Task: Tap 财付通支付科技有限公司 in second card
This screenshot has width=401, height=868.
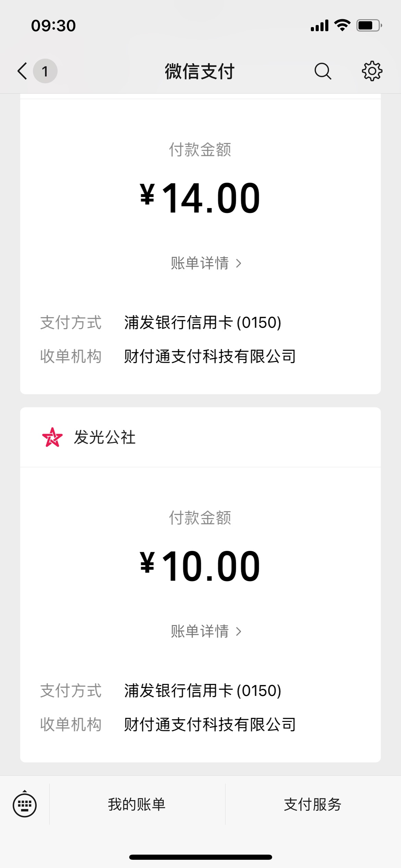Action: click(210, 724)
